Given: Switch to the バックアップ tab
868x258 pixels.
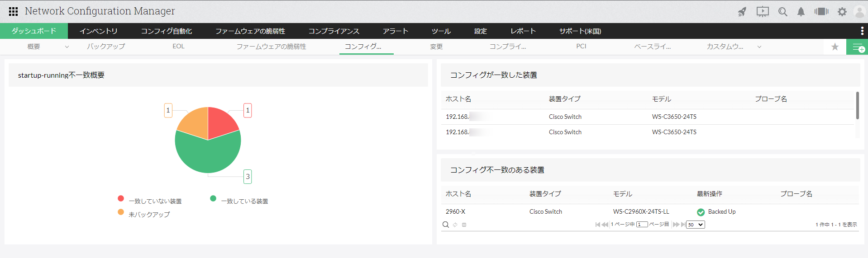Looking at the screenshot, I should [x=106, y=46].
